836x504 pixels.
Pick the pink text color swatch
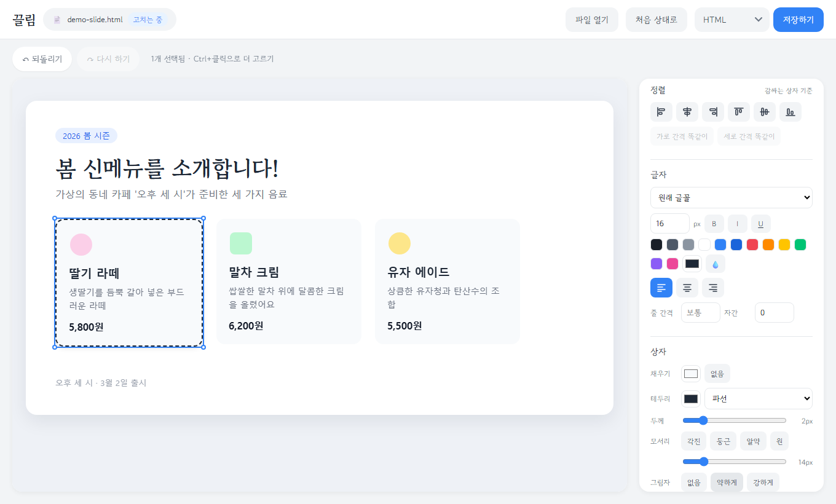672,264
